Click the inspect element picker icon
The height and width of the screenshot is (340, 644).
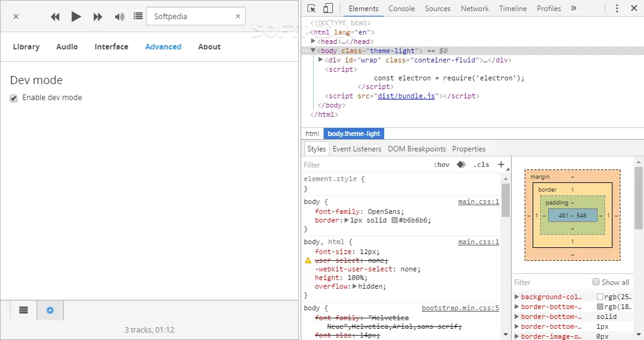(312, 8)
